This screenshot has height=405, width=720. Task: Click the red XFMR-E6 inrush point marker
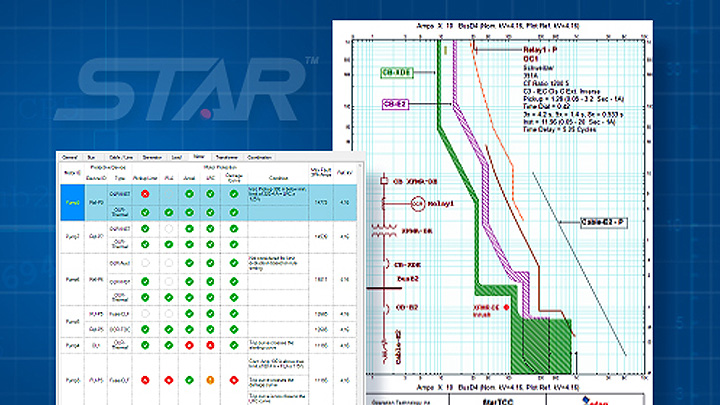click(x=506, y=307)
